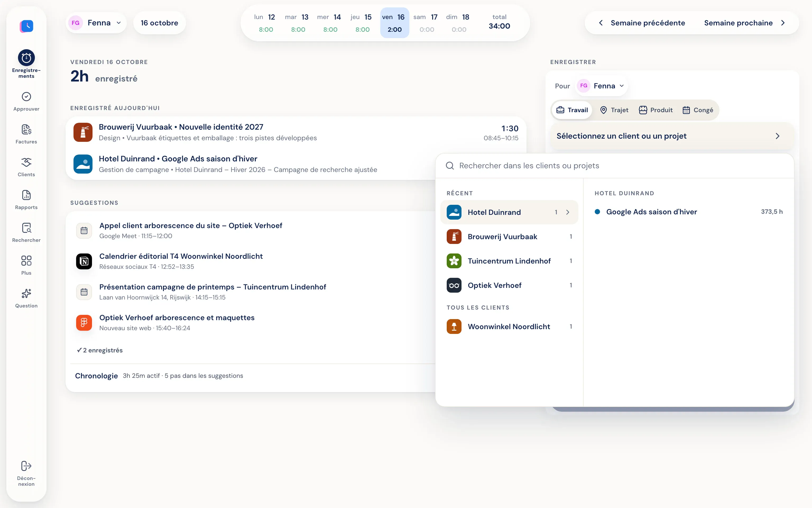Open the Plus menu
This screenshot has height=508, width=812.
pos(26,265)
